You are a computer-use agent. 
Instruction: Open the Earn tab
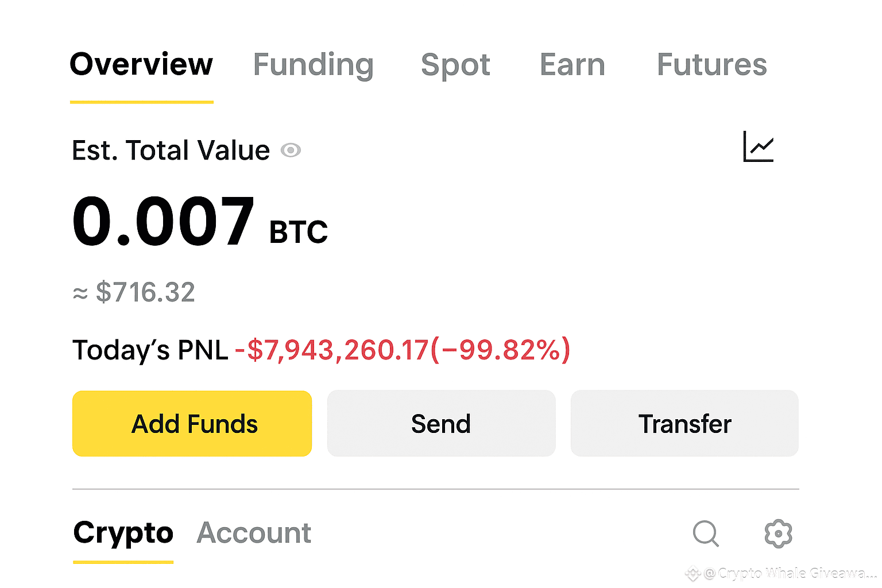point(572,64)
